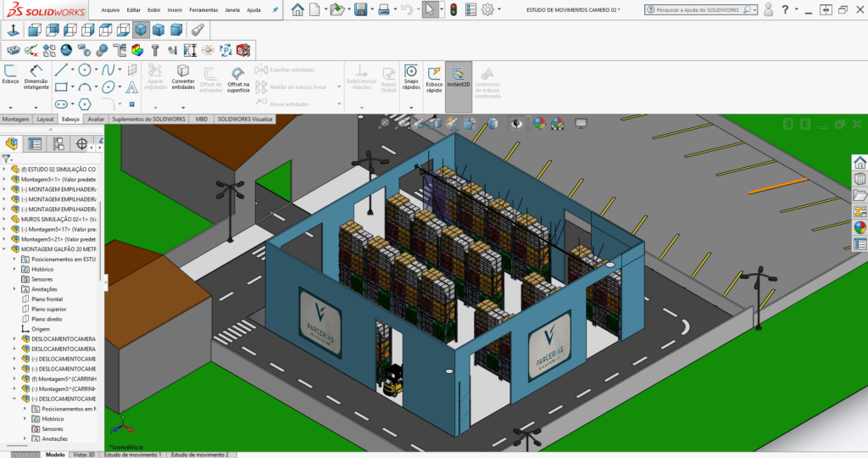Screen dimensions: 868x458
Task: Switch to the Avaliar tab
Action: click(x=96, y=120)
